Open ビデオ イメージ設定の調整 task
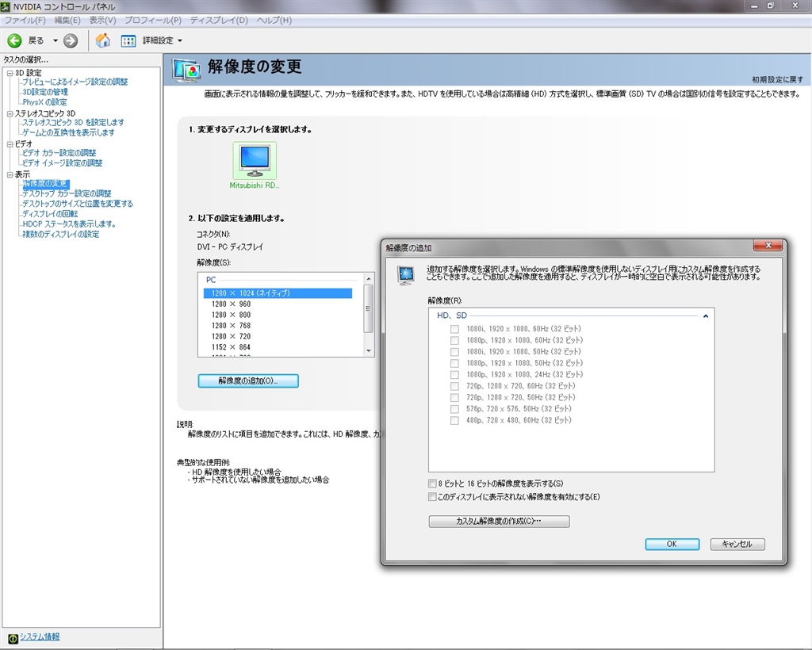This screenshot has height=650, width=812. coord(62,163)
